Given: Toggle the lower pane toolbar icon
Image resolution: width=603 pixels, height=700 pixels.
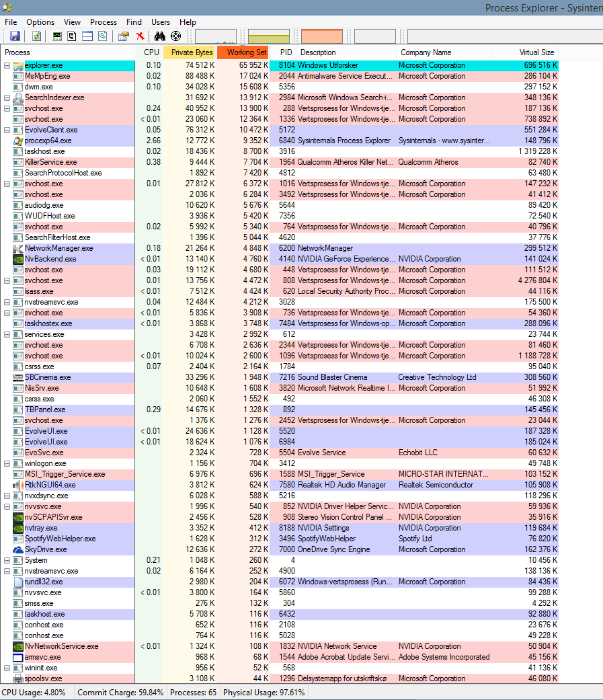Looking at the screenshot, I should [x=87, y=36].
